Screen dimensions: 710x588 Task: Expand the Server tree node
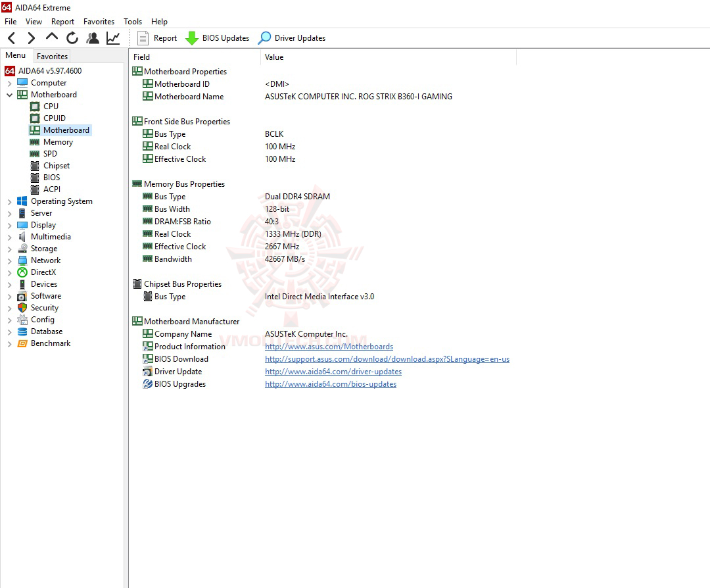tap(9, 213)
